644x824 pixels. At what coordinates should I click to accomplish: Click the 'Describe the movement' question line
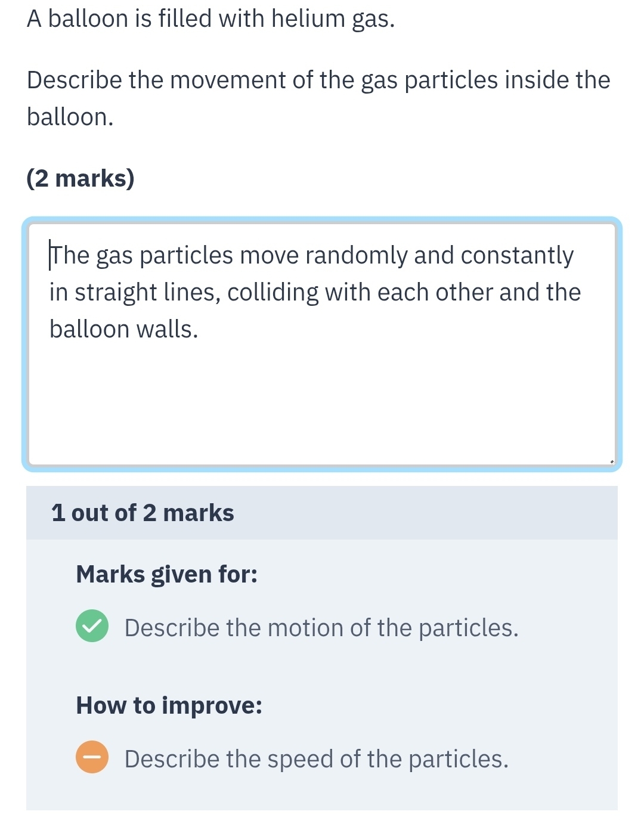tap(318, 80)
